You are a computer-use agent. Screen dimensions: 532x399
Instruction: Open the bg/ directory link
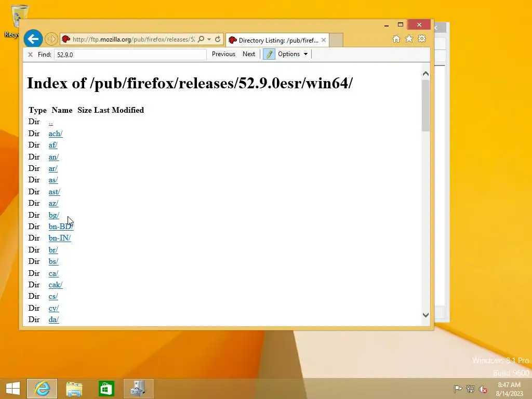coord(54,215)
